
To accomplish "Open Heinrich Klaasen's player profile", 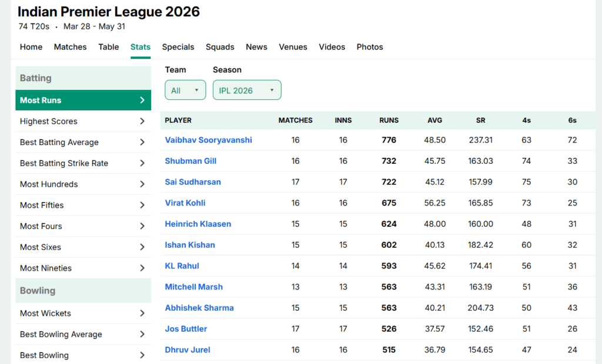I will [198, 224].
